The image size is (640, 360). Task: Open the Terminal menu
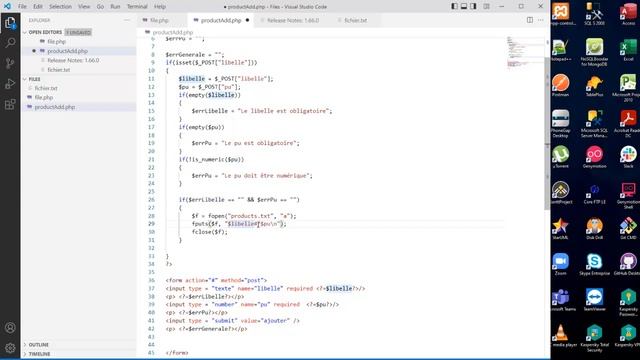[137, 7]
